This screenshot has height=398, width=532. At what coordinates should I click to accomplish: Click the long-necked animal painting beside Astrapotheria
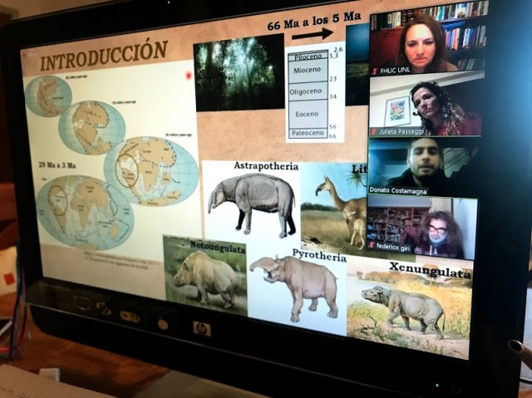coord(334,207)
